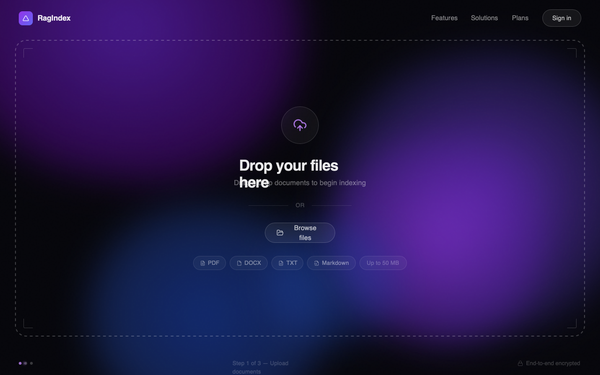Image resolution: width=600 pixels, height=375 pixels.
Task: Click the End-to-end encrypted label
Action: point(553,363)
